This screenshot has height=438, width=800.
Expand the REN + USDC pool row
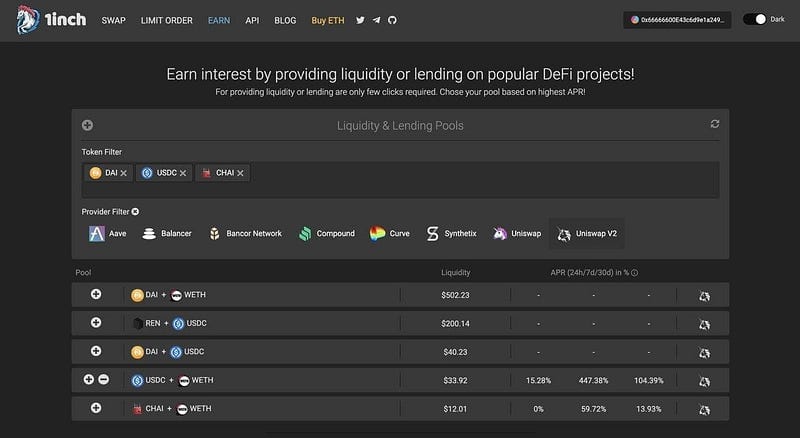(96, 323)
